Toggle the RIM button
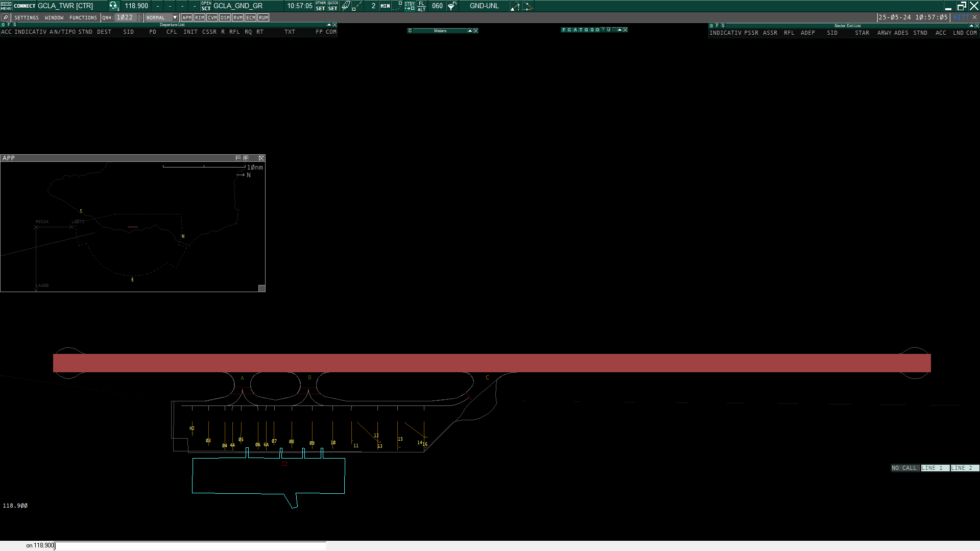 pos(200,17)
